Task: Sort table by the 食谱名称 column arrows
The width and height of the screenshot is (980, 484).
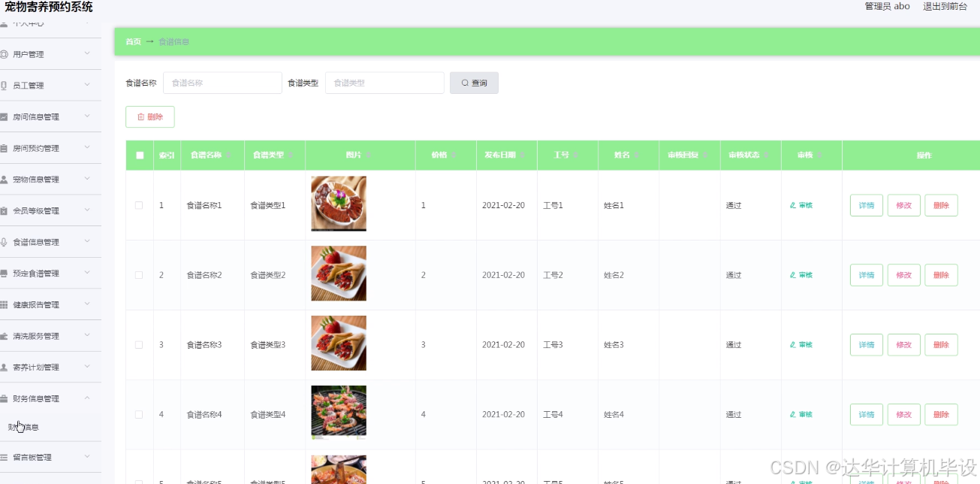Action: click(x=228, y=155)
